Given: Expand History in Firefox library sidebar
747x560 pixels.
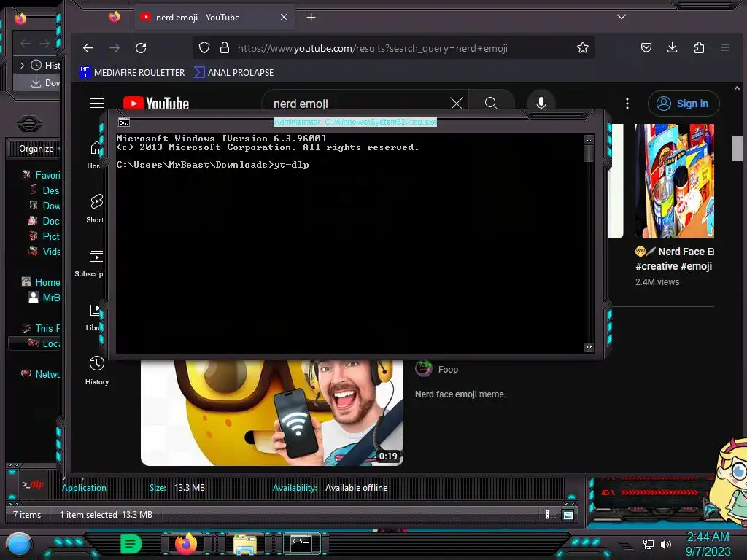Looking at the screenshot, I should point(23,65).
